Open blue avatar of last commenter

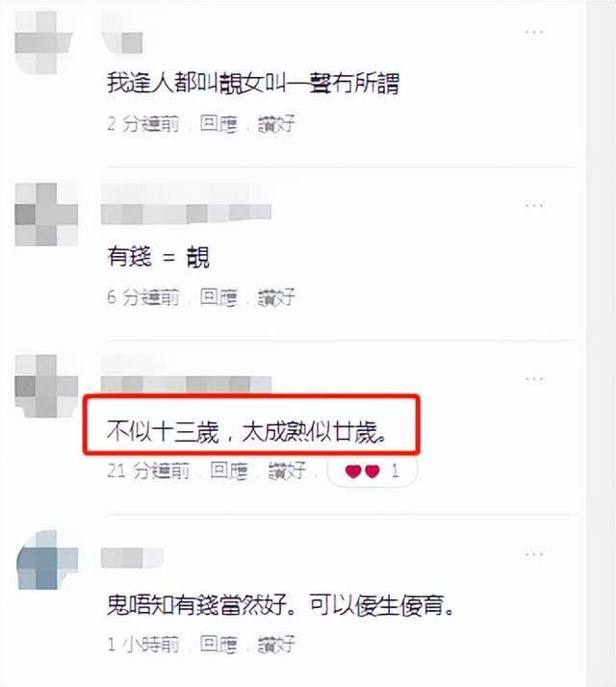click(47, 560)
